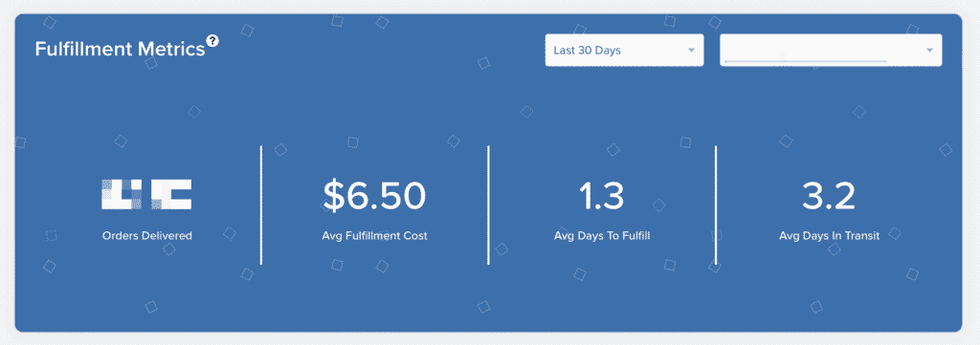The width and height of the screenshot is (980, 345).
Task: Click the divider after the Orders Delivered metric
Action: pyautogui.click(x=261, y=205)
